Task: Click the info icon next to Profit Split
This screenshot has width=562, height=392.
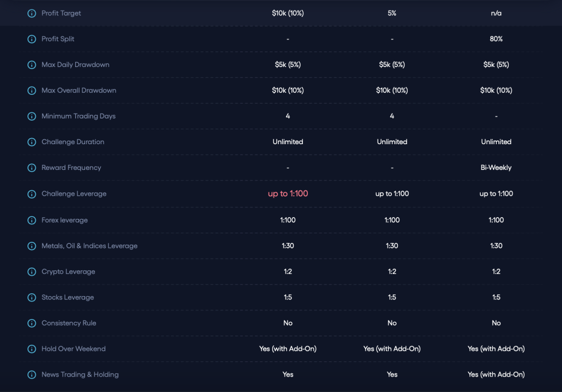Action: [x=32, y=39]
